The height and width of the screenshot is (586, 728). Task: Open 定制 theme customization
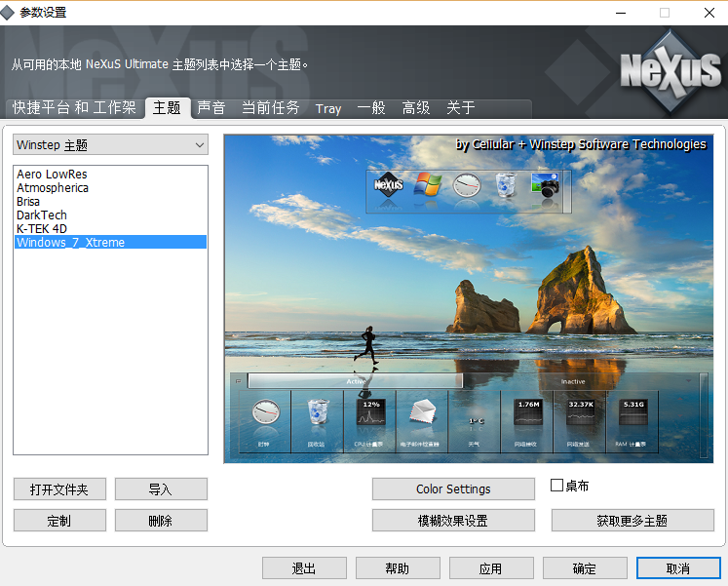[59, 521]
